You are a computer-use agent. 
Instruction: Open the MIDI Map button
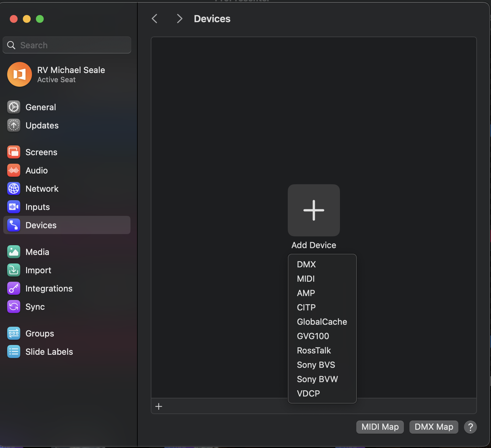point(380,427)
